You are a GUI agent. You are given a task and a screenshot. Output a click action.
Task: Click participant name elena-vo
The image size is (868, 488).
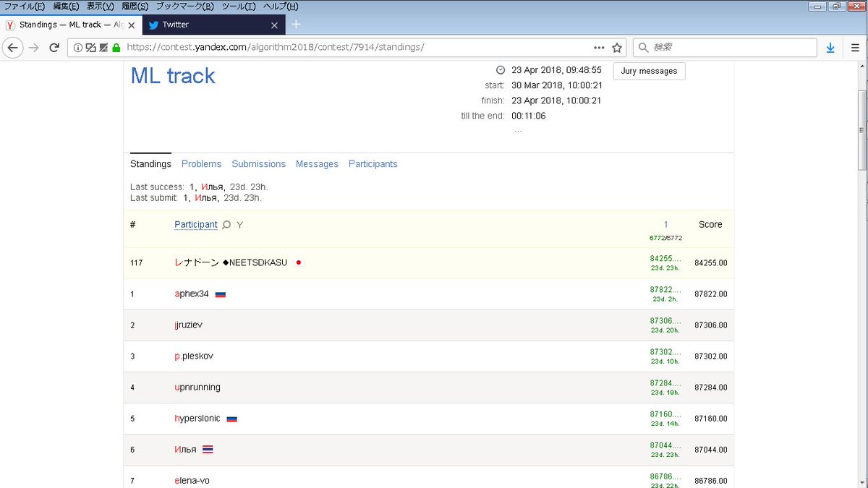click(x=192, y=481)
